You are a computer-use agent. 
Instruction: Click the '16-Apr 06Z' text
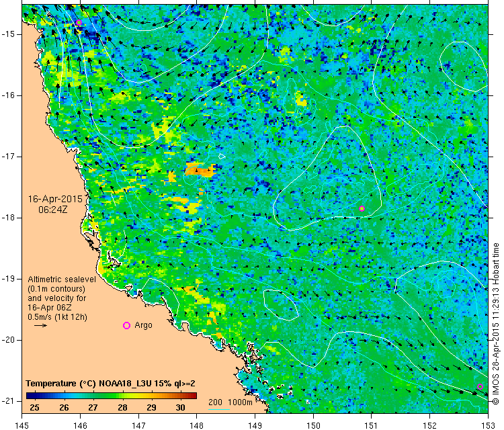50,307
